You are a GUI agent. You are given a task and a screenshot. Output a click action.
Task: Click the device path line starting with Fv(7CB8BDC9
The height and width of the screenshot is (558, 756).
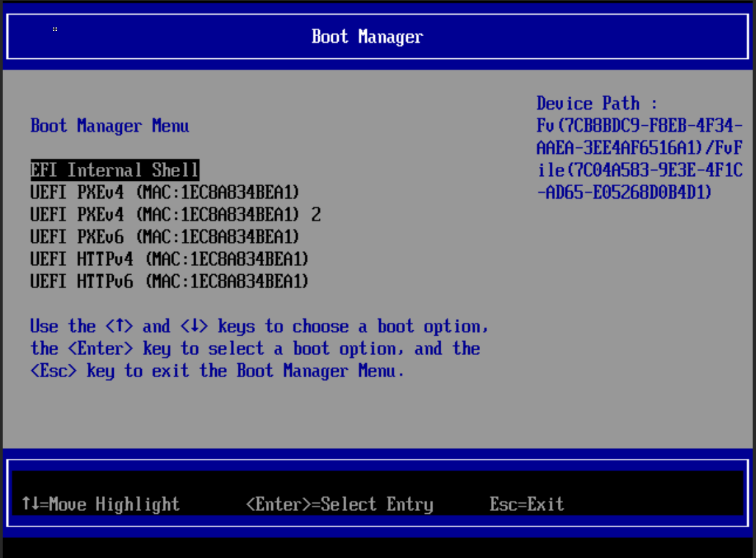pyautogui.click(x=639, y=126)
